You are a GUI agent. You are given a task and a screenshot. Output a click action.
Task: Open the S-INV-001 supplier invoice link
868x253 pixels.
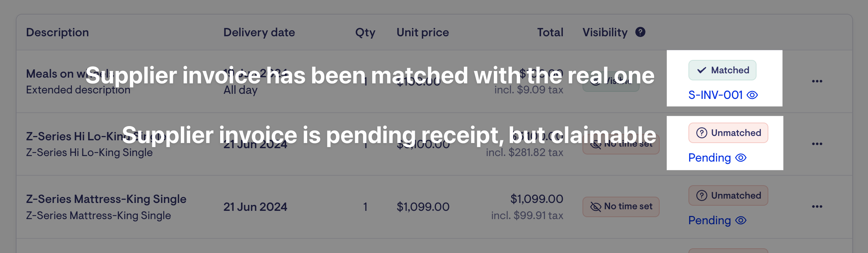715,95
